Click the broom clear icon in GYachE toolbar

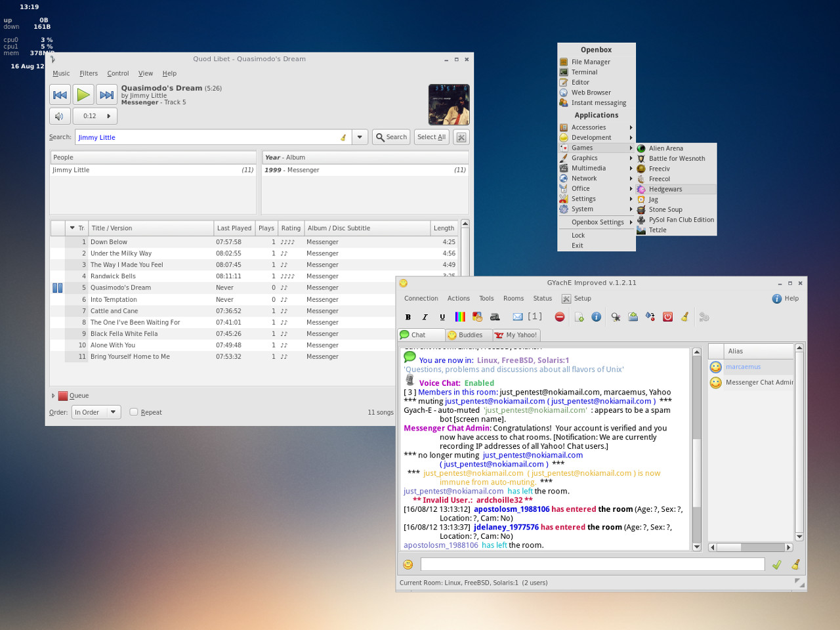click(x=684, y=317)
